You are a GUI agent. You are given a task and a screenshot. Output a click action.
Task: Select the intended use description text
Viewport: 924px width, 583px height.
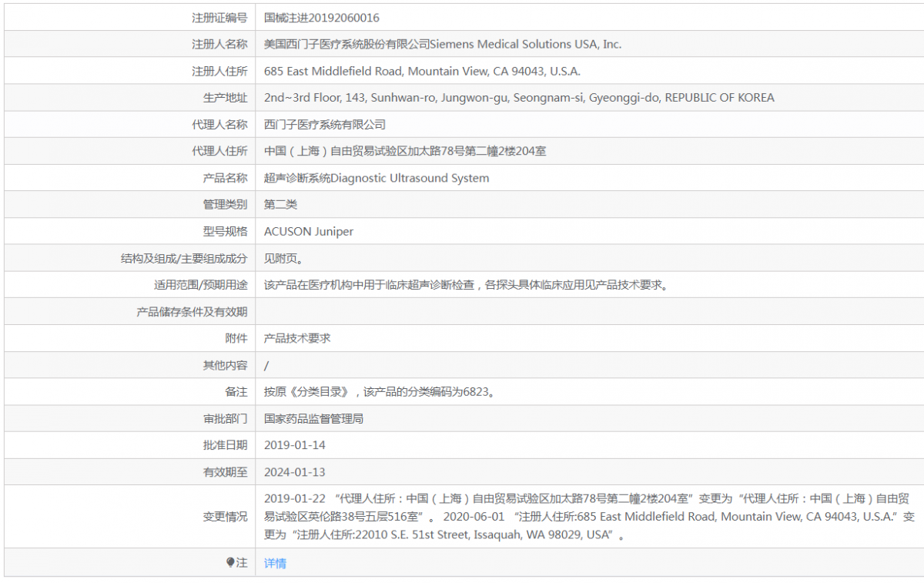[465, 285]
